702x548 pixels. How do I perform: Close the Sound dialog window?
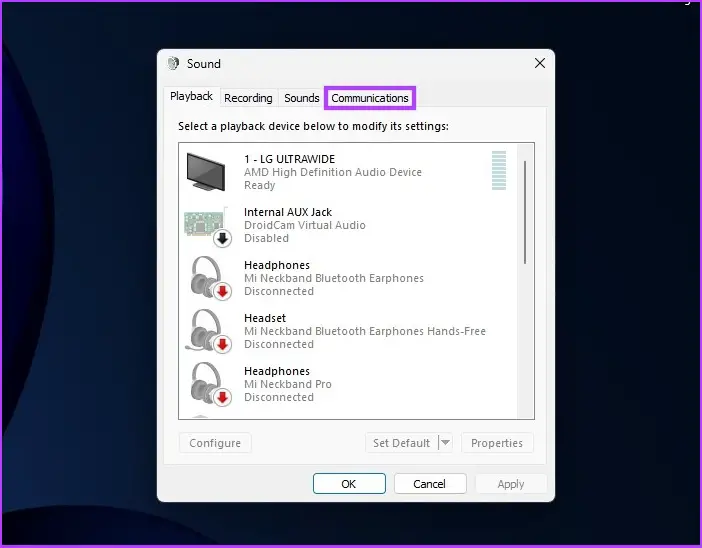[x=540, y=63]
